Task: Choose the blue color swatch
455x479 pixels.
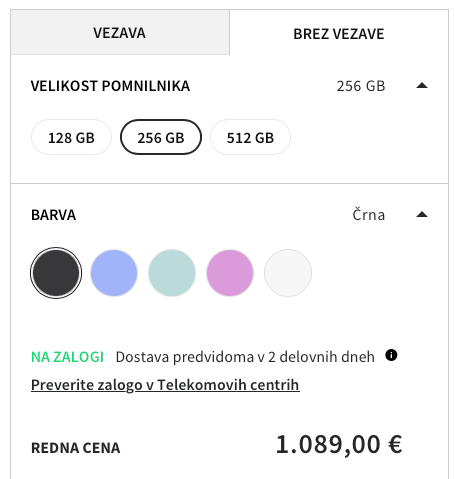Action: 114,273
